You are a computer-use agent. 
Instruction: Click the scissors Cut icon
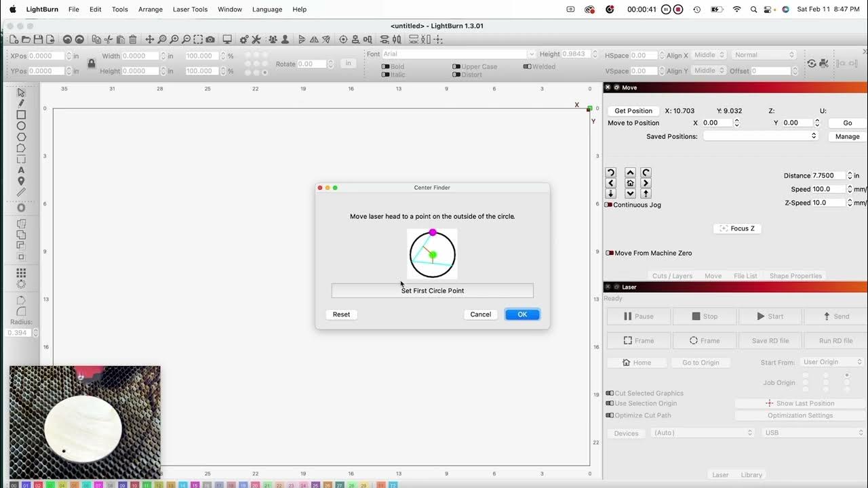[x=108, y=39]
